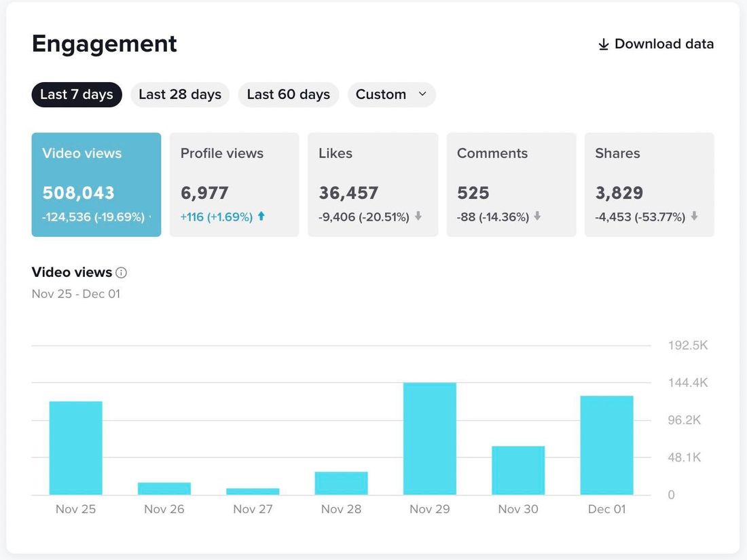Screen dimensions: 747x560
Task: Click the '-9,406 (-20.51%)' change text
Action: click(363, 217)
